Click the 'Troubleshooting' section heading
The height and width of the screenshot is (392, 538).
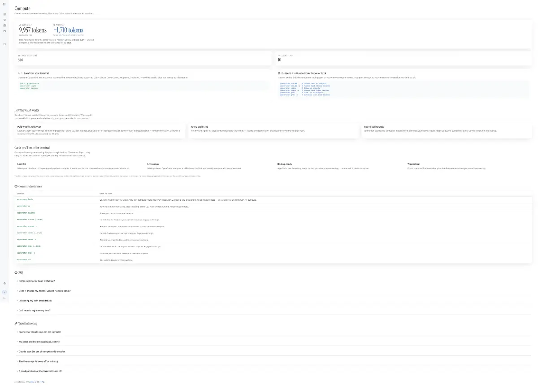[x=26, y=323]
